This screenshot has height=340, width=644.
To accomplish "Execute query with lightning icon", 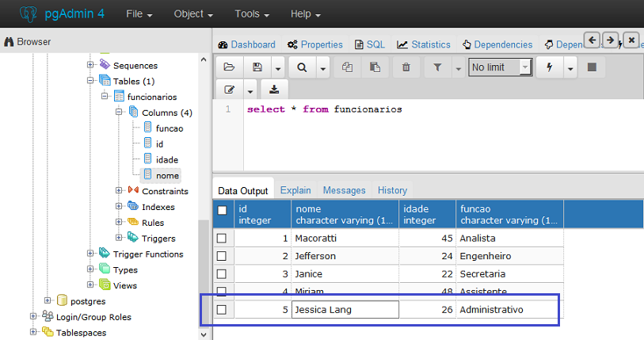I will 549,67.
